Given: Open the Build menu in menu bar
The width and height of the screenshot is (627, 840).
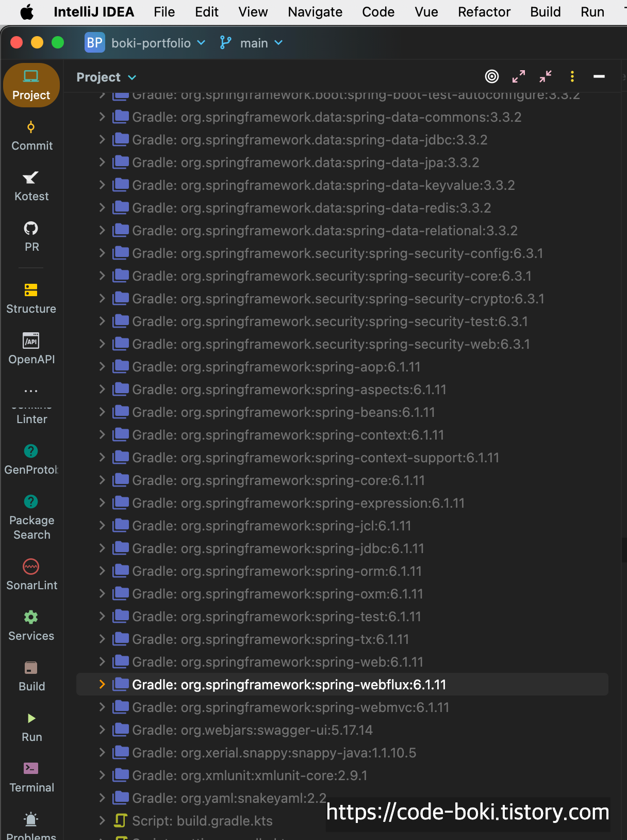Looking at the screenshot, I should point(546,12).
